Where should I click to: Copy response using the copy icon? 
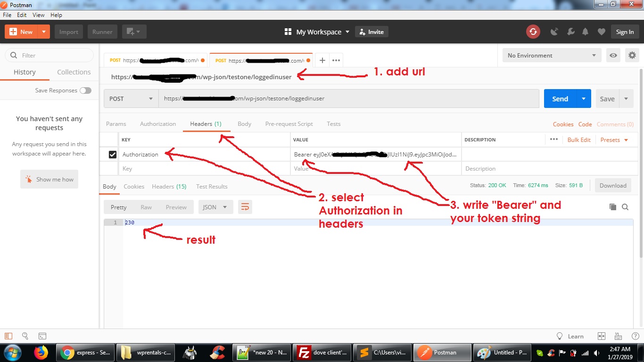pyautogui.click(x=612, y=207)
